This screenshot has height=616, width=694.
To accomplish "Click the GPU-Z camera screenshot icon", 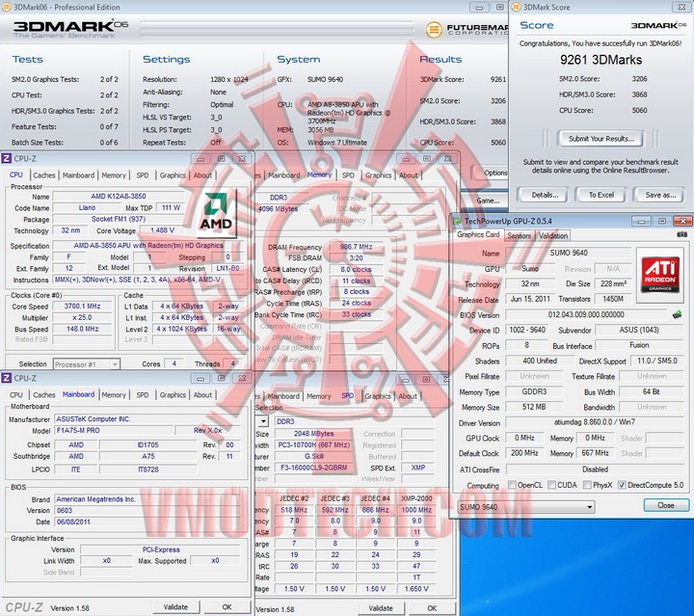I will click(x=682, y=234).
